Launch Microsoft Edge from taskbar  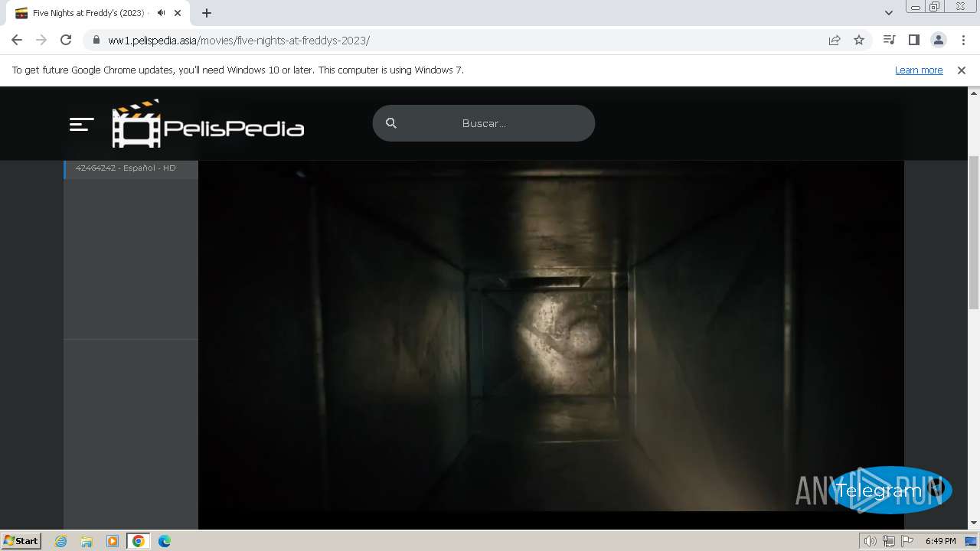[165, 541]
